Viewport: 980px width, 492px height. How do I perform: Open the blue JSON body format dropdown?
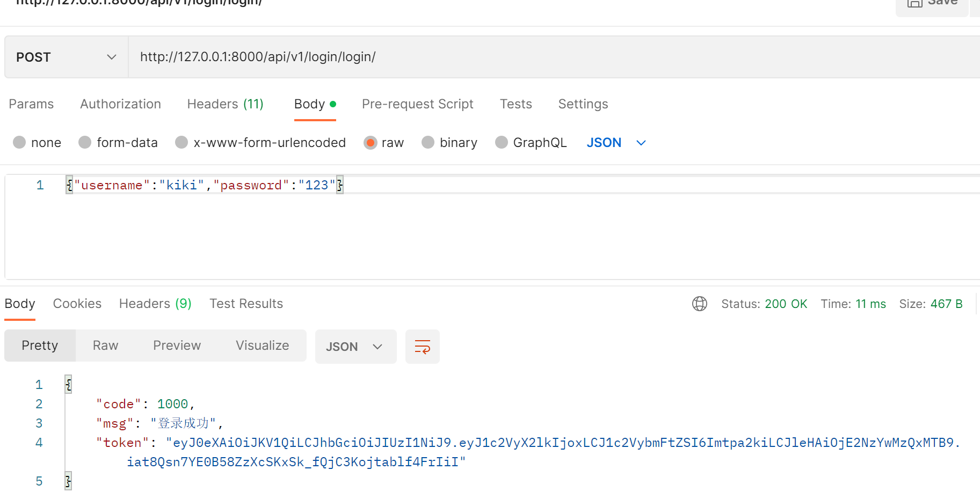(x=616, y=143)
